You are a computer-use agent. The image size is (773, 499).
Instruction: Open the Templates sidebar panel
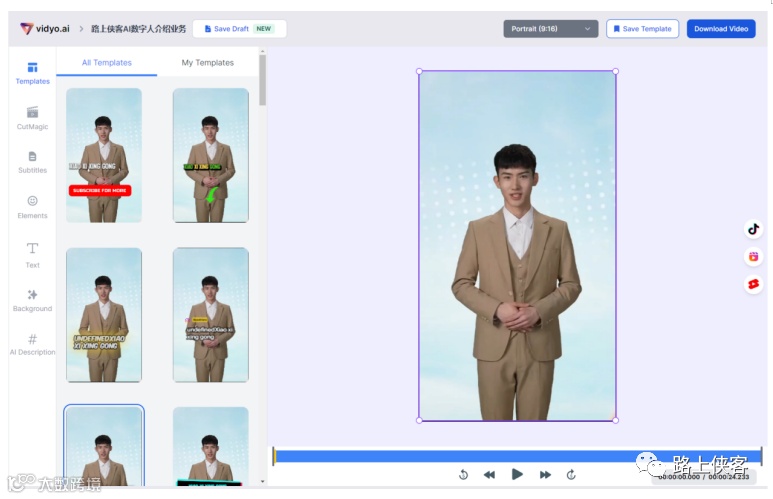tap(33, 73)
